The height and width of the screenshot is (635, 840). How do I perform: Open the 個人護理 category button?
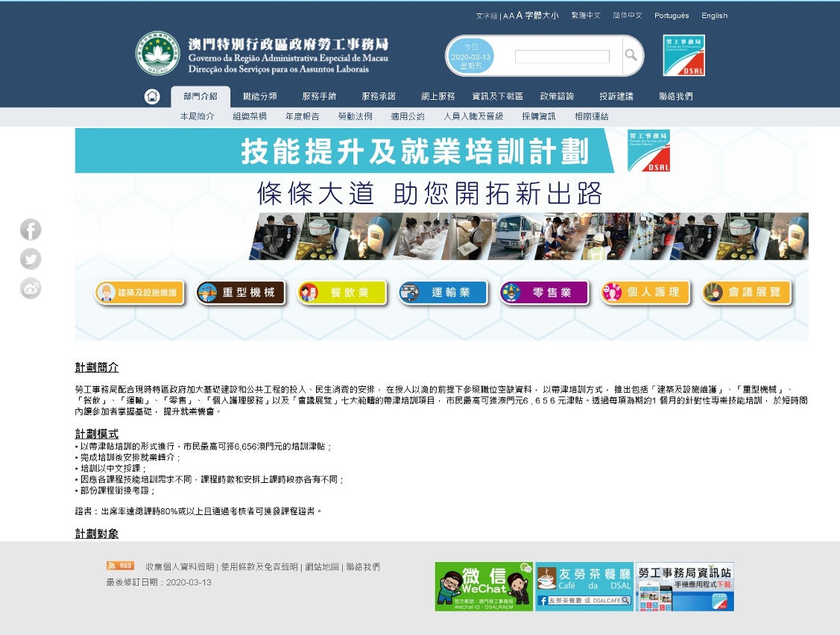point(645,293)
